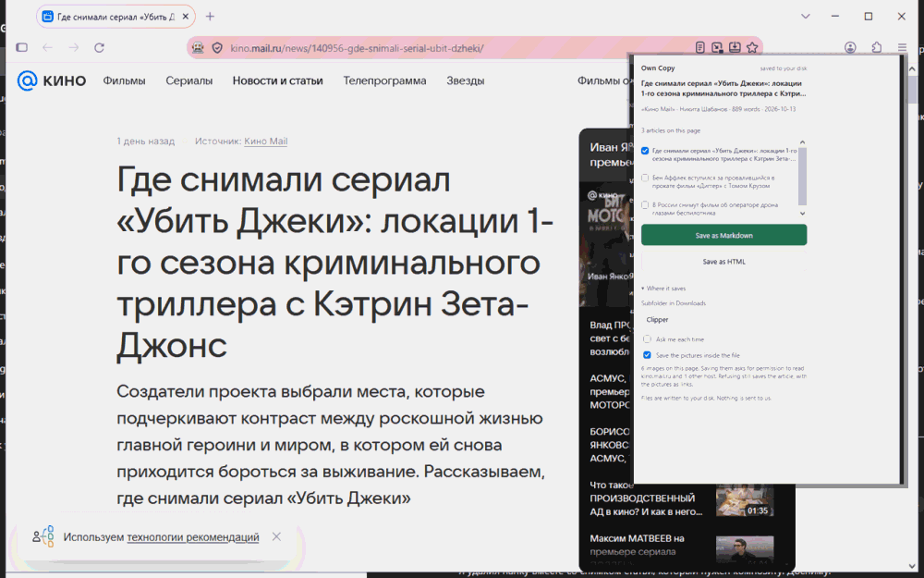The width and height of the screenshot is (924, 578).
Task: Uncheck the 'Где снимали сериал «Убить Джеки»' article checkbox
Action: pos(645,151)
